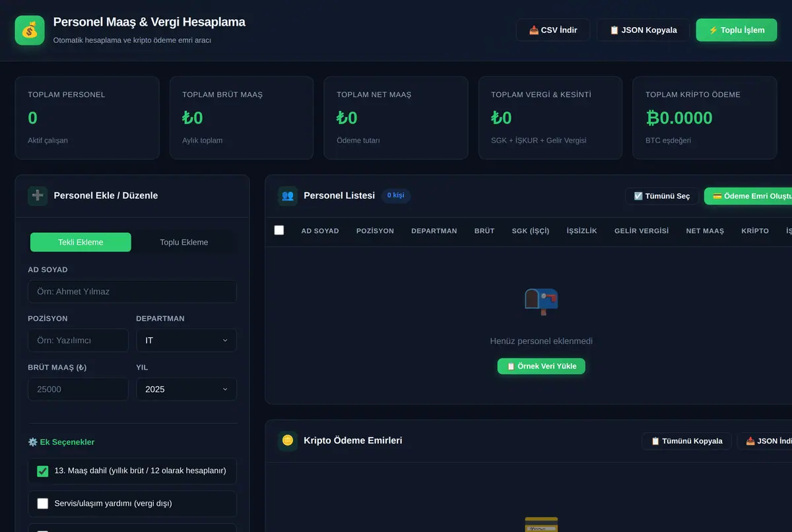
Task: Switch to Toplu Ekleme tab
Action: (184, 242)
